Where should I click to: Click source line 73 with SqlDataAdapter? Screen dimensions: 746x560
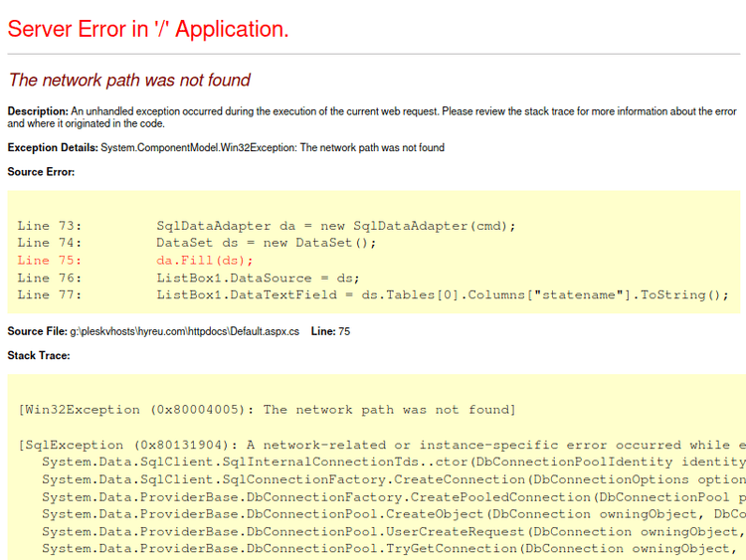pos(335,226)
